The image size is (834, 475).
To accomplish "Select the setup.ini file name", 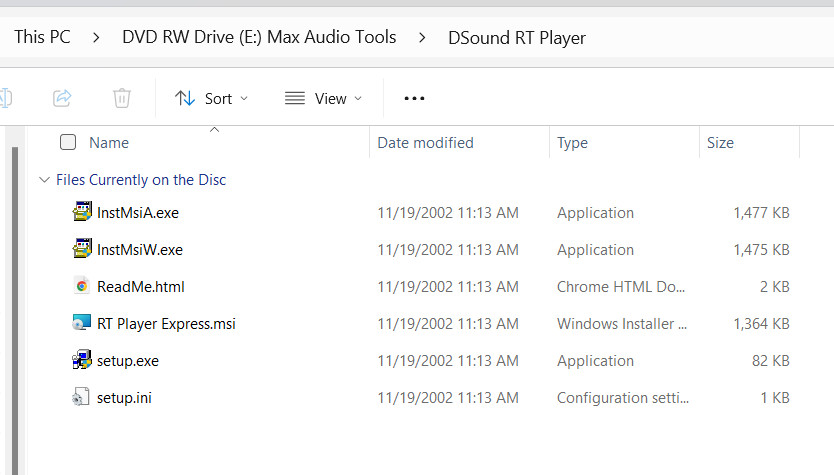I will [x=124, y=398].
